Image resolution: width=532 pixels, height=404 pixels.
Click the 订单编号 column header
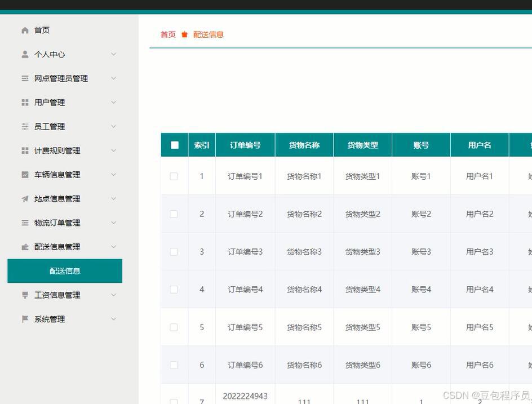tap(245, 145)
